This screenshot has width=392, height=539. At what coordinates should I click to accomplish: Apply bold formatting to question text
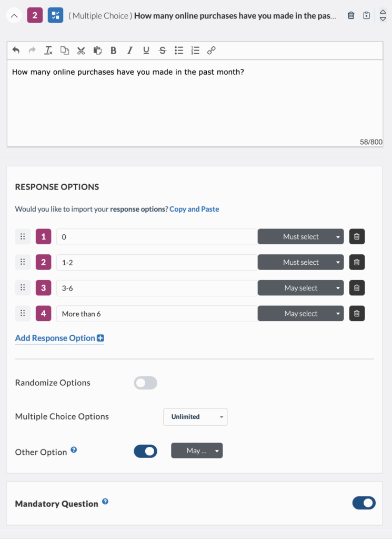[113, 51]
